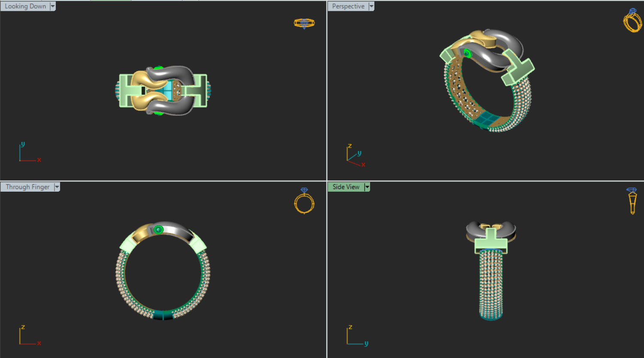644x358 pixels.
Task: Click the ring orientation icon in Looking Down viewport
Action: point(304,23)
